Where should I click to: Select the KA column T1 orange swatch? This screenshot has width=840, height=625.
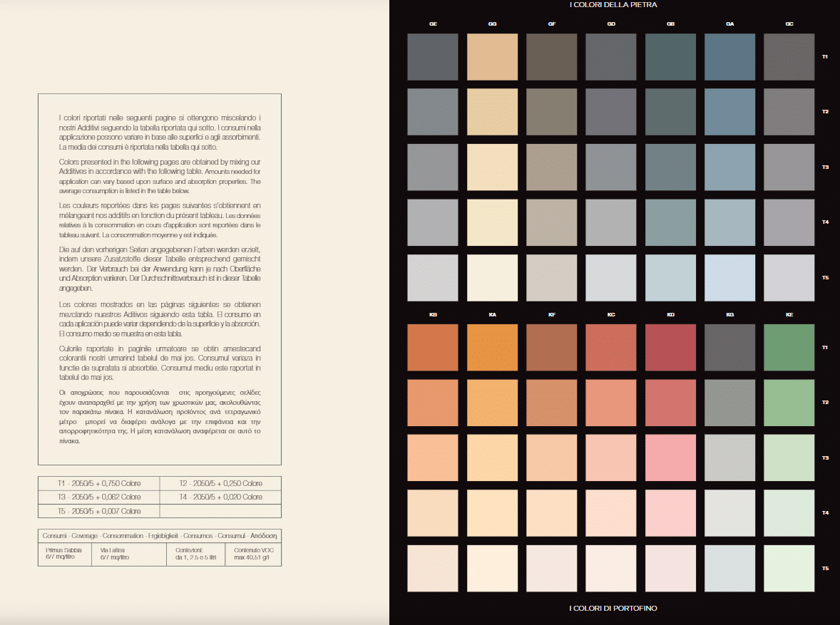click(x=492, y=347)
